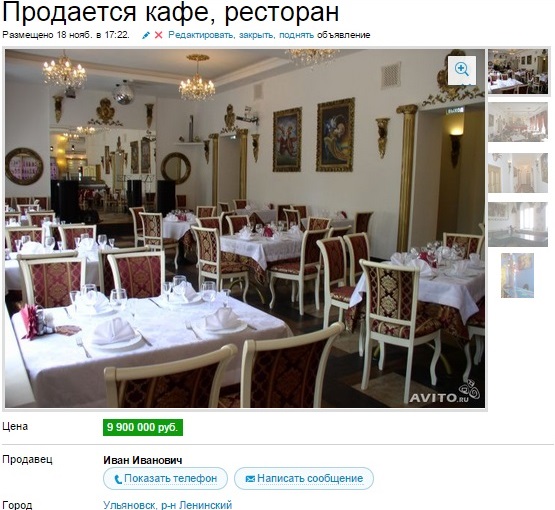Click the Написать сообщение button
555x510 pixels.
pos(304,479)
